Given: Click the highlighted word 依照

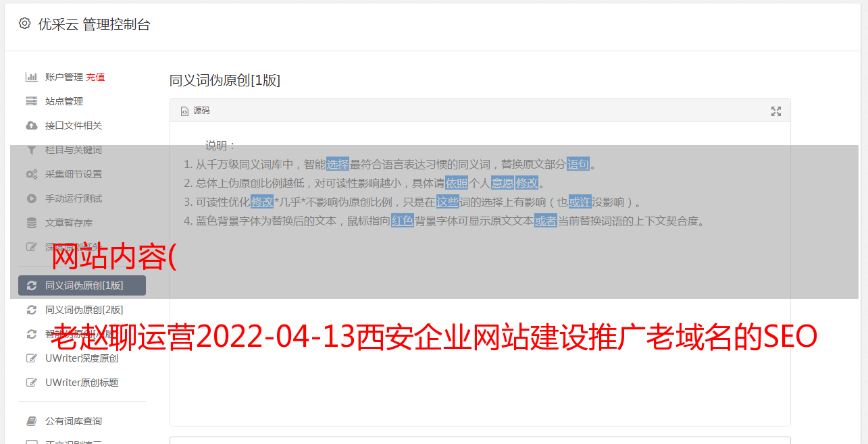Looking at the screenshot, I should coord(457,183).
